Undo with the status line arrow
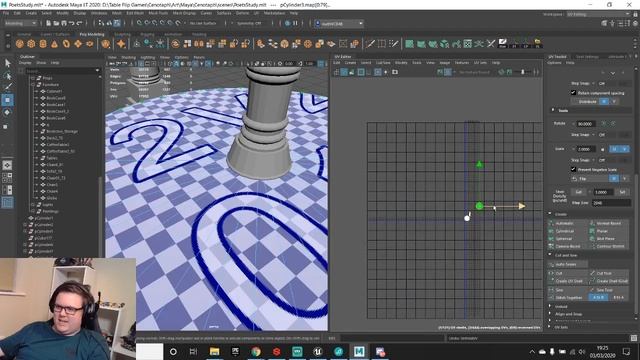 pos(71,23)
